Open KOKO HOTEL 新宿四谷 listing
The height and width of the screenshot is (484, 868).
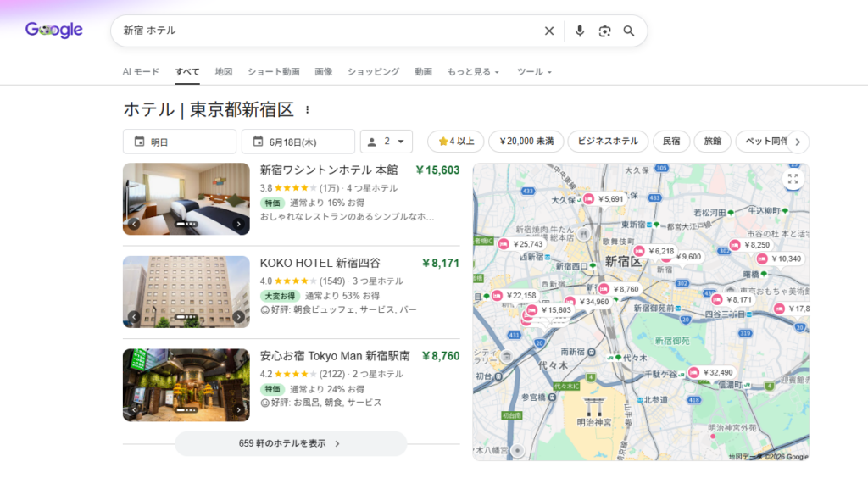point(320,263)
